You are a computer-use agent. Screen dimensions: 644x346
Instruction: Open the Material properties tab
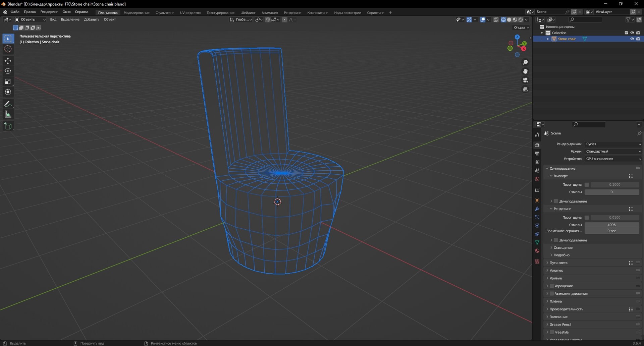tap(537, 251)
